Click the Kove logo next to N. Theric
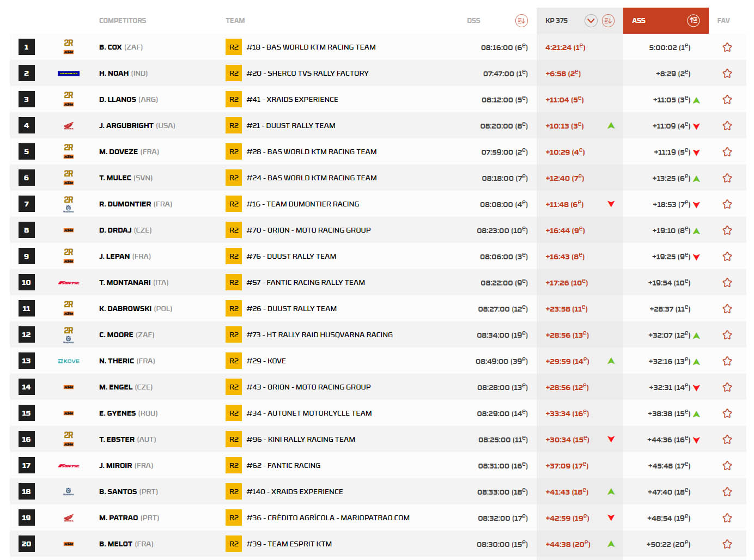Screen dimensions: 754x560 tap(69, 361)
